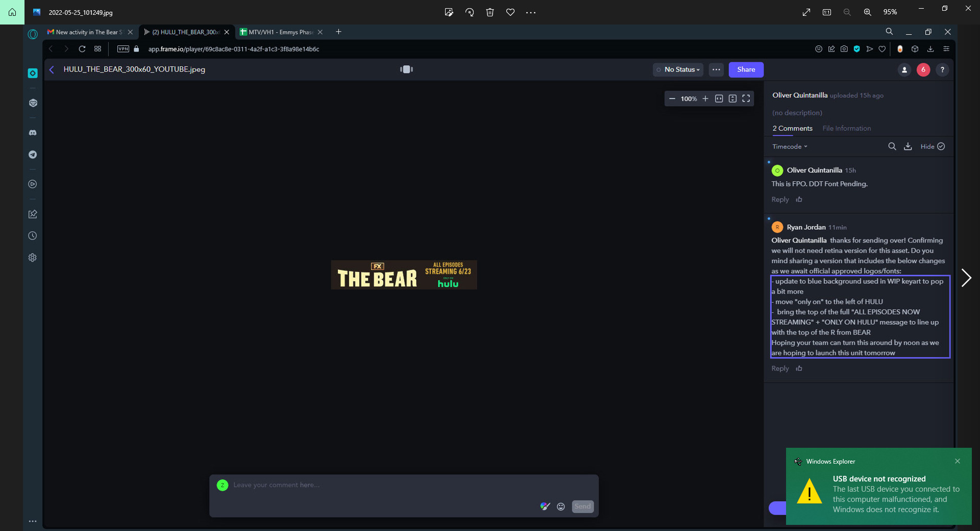Select the fit-height viewer icon
Screen dimensions: 980x531
(x=732, y=99)
